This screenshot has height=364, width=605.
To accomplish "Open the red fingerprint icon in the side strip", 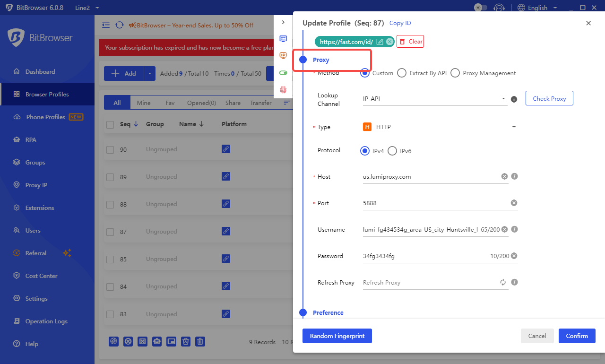I will pos(283,89).
